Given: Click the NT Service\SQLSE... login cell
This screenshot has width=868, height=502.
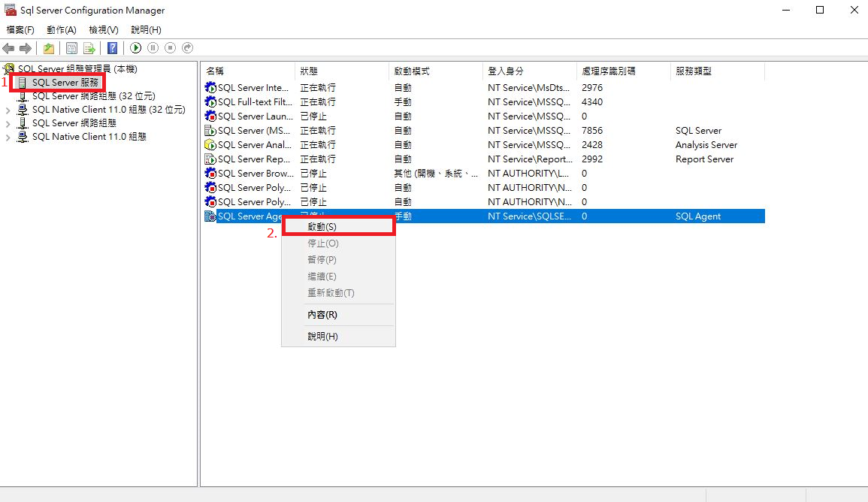Looking at the screenshot, I should (529, 216).
